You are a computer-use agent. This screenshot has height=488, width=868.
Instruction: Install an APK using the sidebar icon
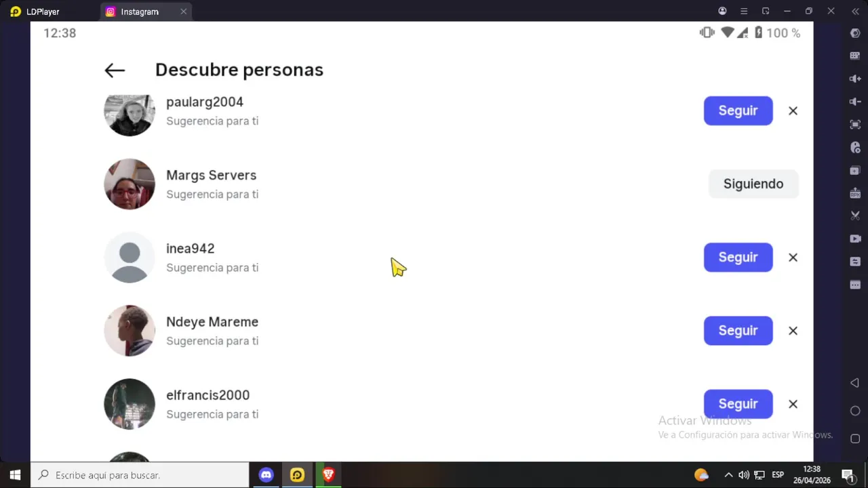click(x=855, y=193)
